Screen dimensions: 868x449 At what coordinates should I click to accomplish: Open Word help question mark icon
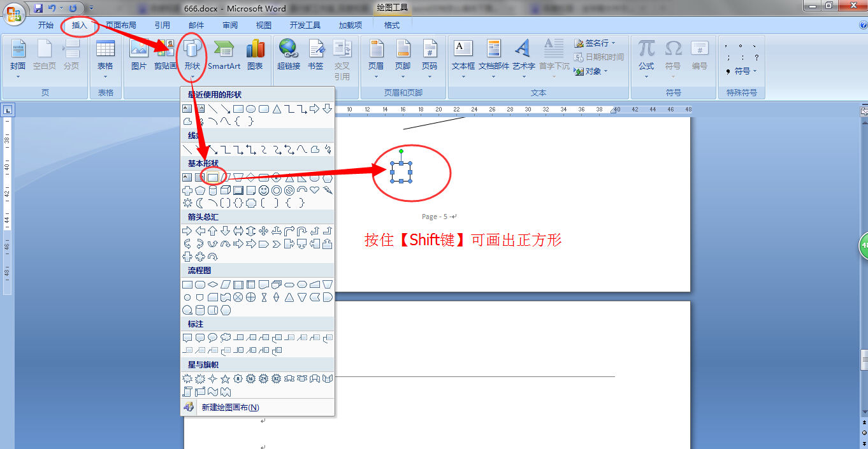(864, 25)
